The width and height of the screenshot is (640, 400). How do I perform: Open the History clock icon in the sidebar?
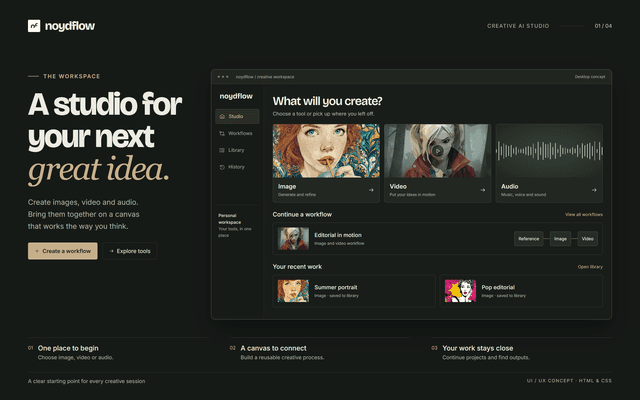click(x=222, y=167)
